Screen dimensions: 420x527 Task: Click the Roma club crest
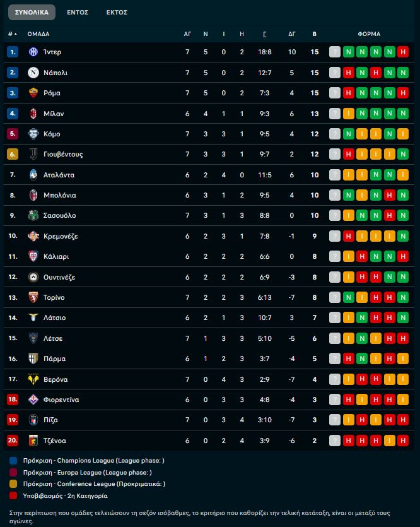[x=33, y=93]
